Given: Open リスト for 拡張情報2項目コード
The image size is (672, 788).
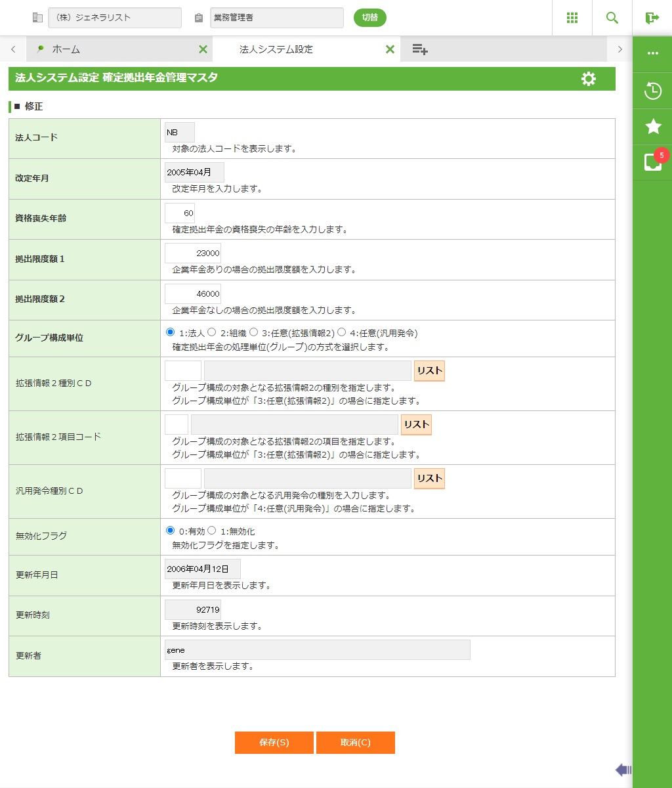Looking at the screenshot, I should pos(416,425).
